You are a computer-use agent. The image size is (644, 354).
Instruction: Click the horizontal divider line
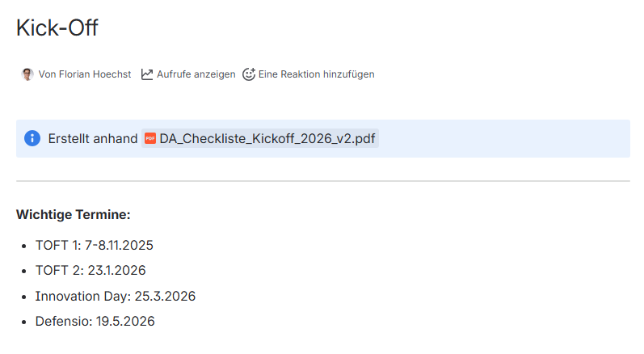click(x=323, y=181)
